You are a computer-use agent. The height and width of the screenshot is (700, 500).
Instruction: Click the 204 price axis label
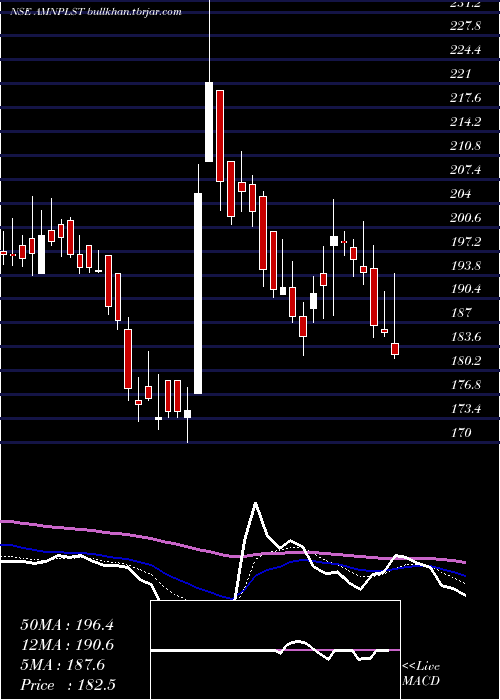pyautogui.click(x=460, y=194)
